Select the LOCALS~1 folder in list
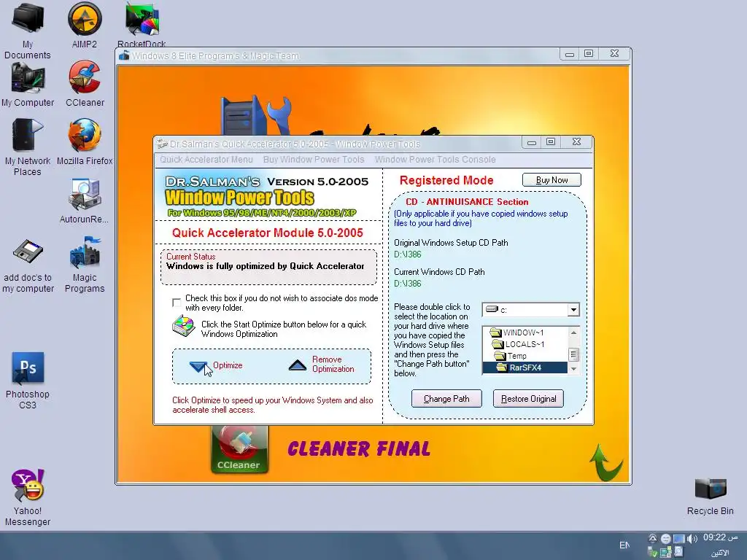 coord(525,344)
